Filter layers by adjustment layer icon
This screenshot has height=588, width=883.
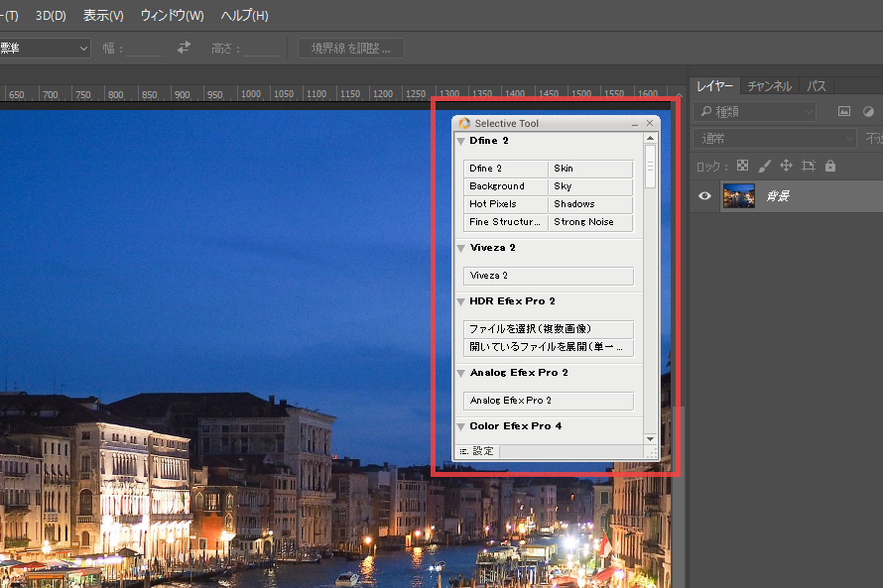(x=868, y=111)
